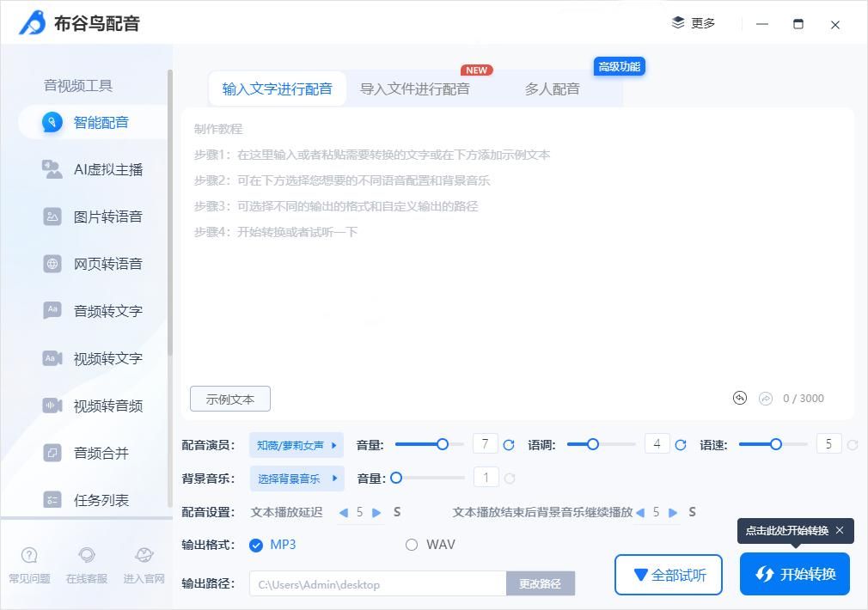Click the 输出路径 path field
The width and height of the screenshot is (868, 610).
tap(377, 583)
